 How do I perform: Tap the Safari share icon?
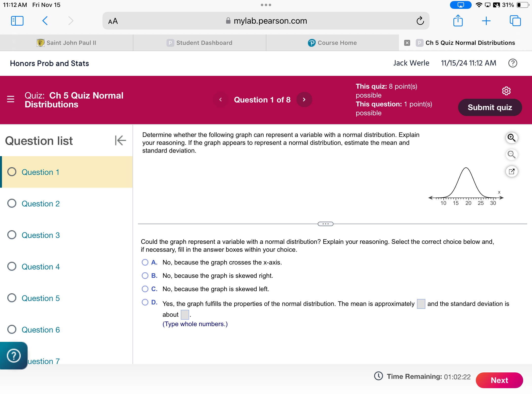(x=458, y=20)
